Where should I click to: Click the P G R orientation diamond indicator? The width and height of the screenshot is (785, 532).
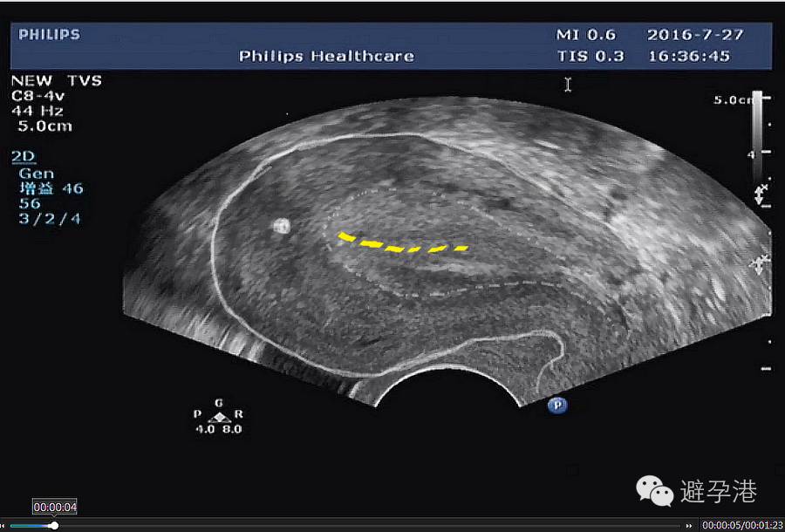coord(219,416)
